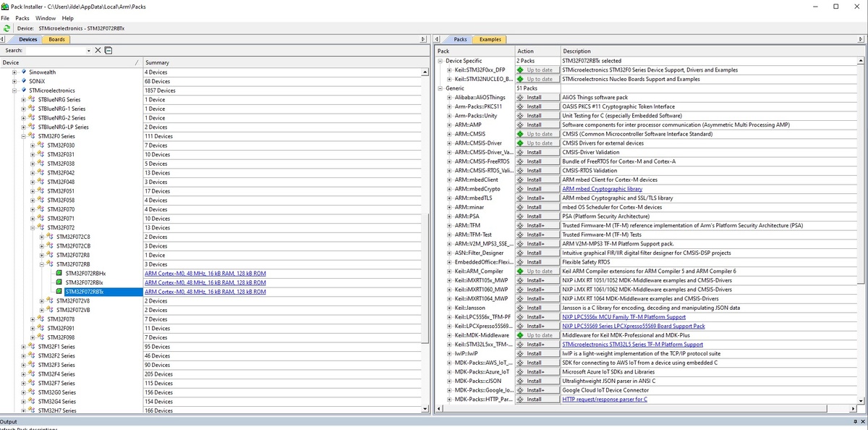
Task: Click the collapse-all icon beside search
Action: point(108,50)
